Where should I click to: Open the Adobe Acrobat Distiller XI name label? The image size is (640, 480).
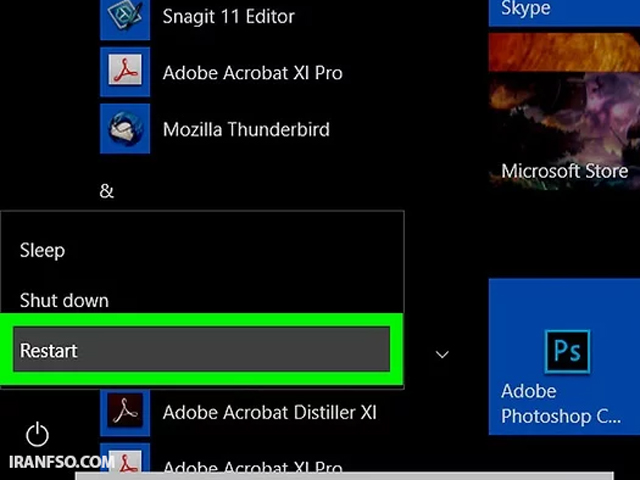point(269,412)
